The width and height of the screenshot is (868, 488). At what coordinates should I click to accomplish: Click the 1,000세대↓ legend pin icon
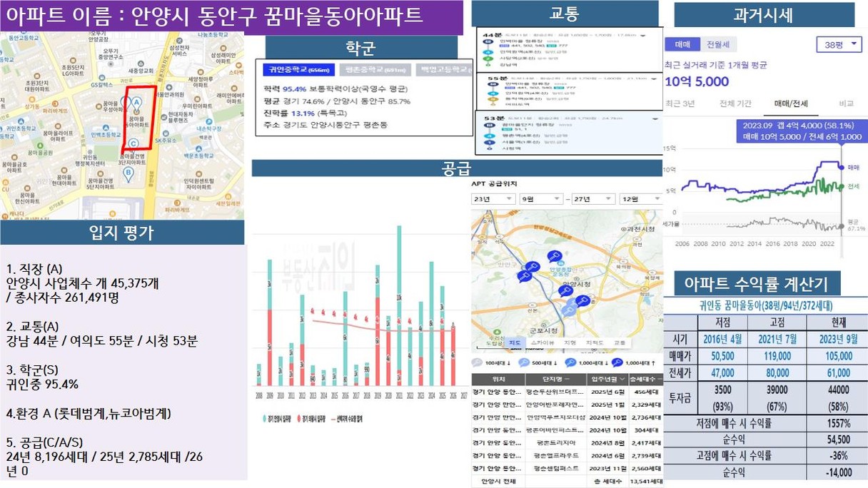pyautogui.click(x=570, y=362)
